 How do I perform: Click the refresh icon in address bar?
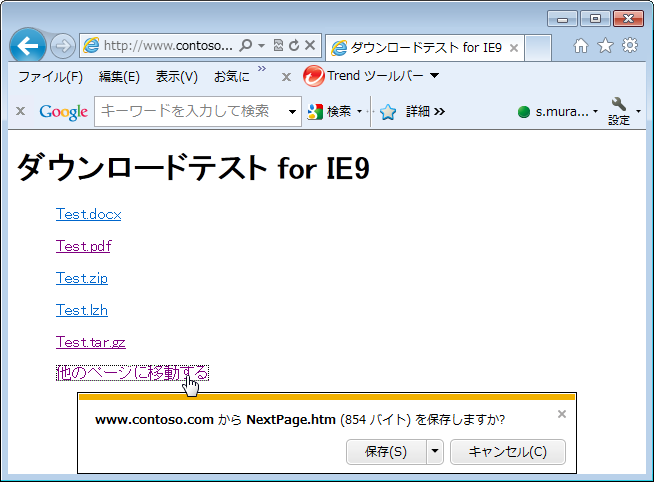pyautogui.click(x=294, y=46)
